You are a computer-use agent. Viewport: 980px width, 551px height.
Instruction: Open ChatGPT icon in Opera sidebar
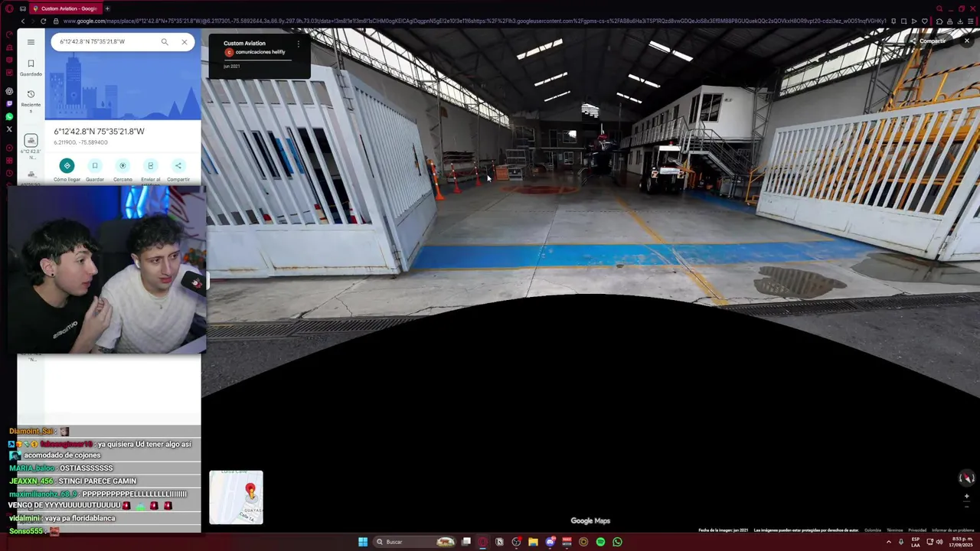9,91
